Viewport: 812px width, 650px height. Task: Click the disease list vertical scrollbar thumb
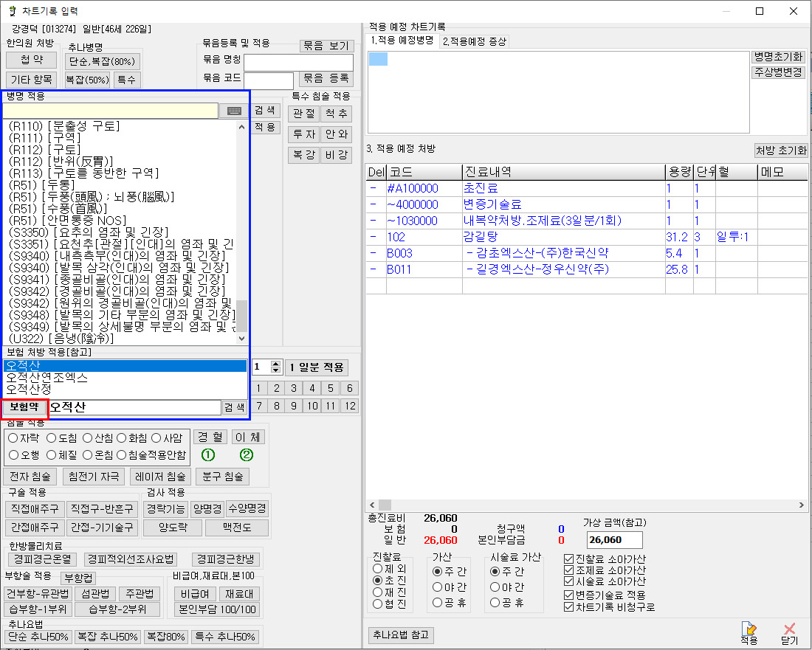click(x=241, y=316)
